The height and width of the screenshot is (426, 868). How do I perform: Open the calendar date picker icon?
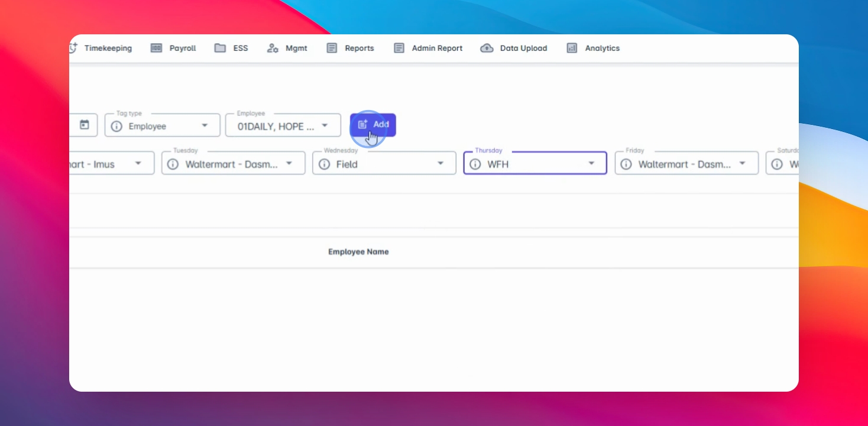pyautogui.click(x=85, y=125)
